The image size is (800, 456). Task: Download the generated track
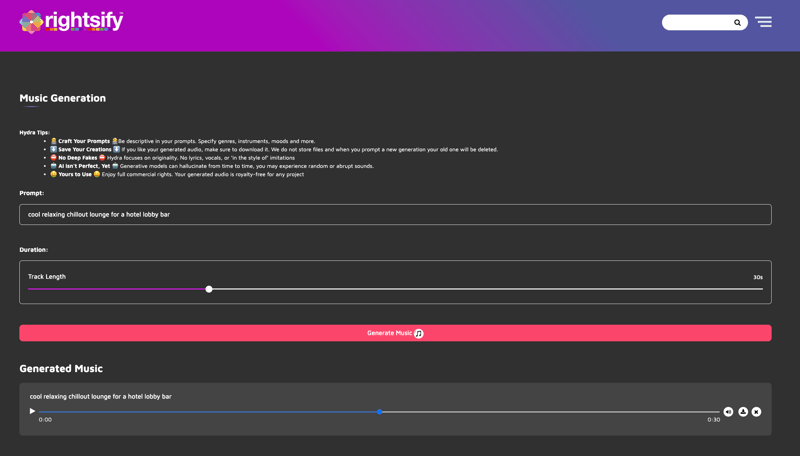[743, 412]
